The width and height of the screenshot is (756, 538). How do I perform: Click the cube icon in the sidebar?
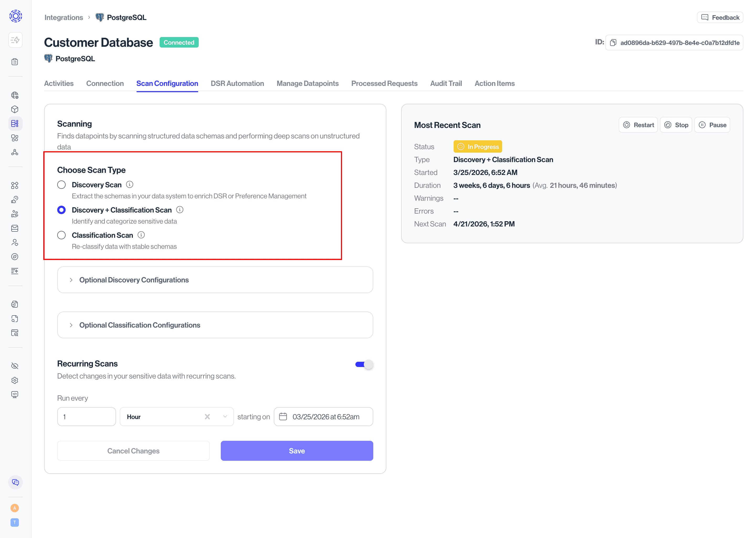pyautogui.click(x=14, y=109)
